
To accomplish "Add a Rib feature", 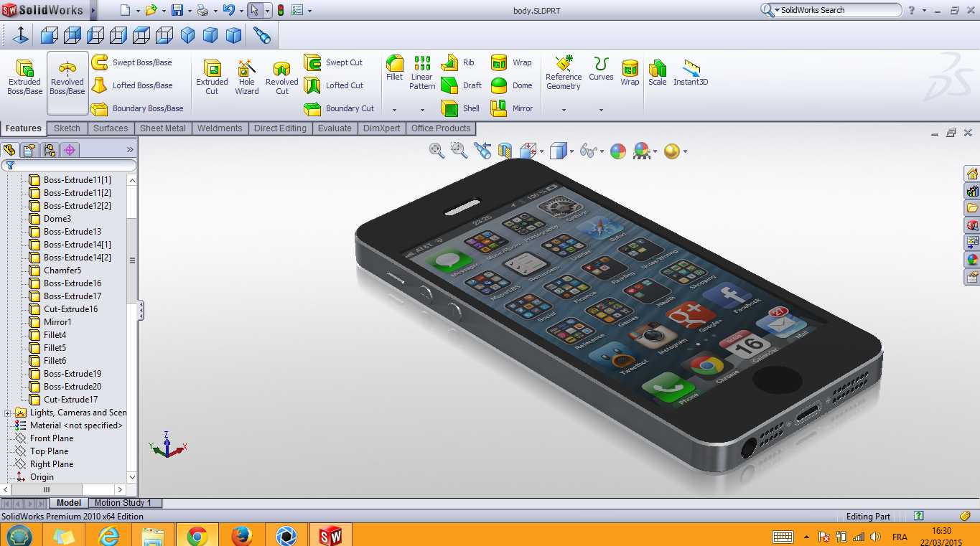I will click(458, 62).
